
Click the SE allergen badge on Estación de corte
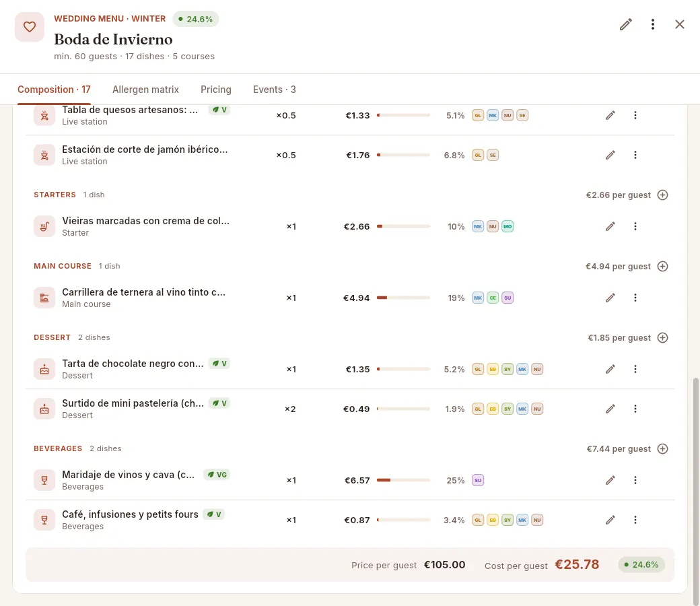pyautogui.click(x=493, y=155)
